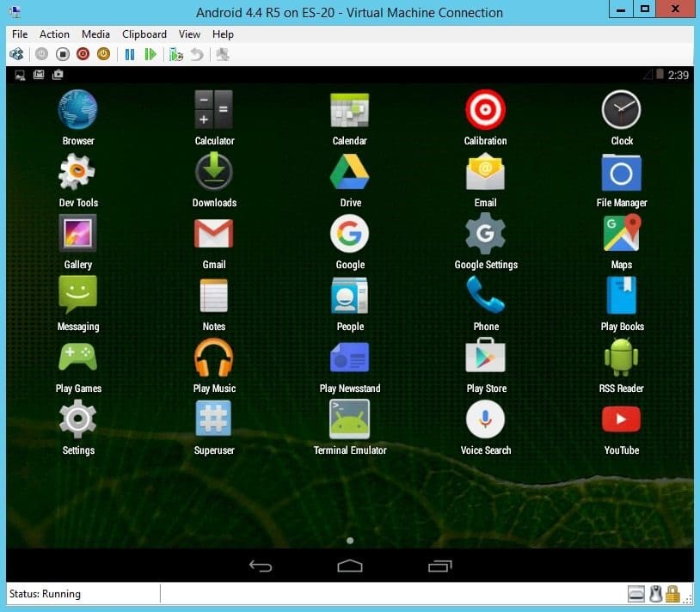Tap the Android Back navigation button
The image size is (700, 612).
(261, 566)
